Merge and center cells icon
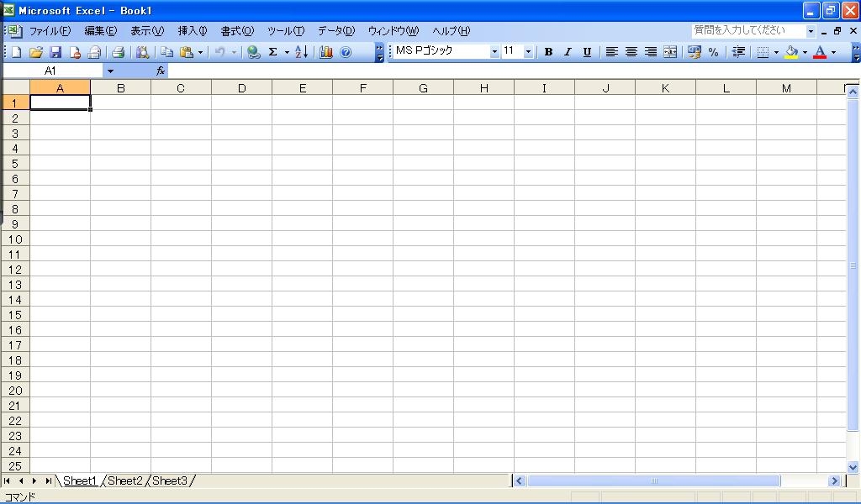The image size is (861, 504). [x=670, y=52]
